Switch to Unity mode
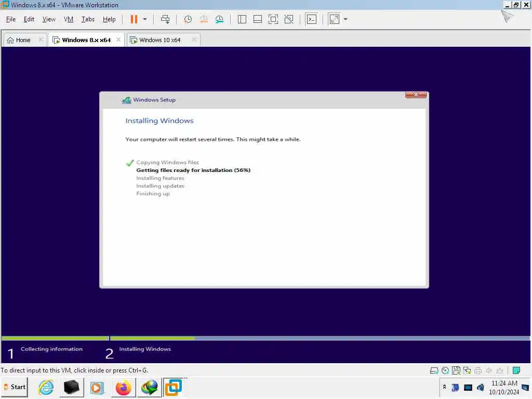The image size is (532, 399). pos(289,19)
